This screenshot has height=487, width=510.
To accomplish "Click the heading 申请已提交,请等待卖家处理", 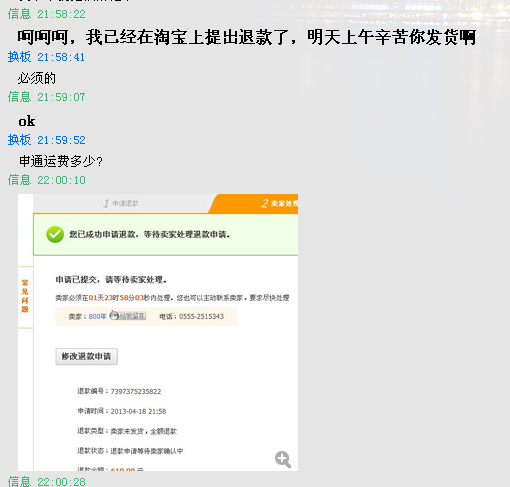I will point(111,279).
